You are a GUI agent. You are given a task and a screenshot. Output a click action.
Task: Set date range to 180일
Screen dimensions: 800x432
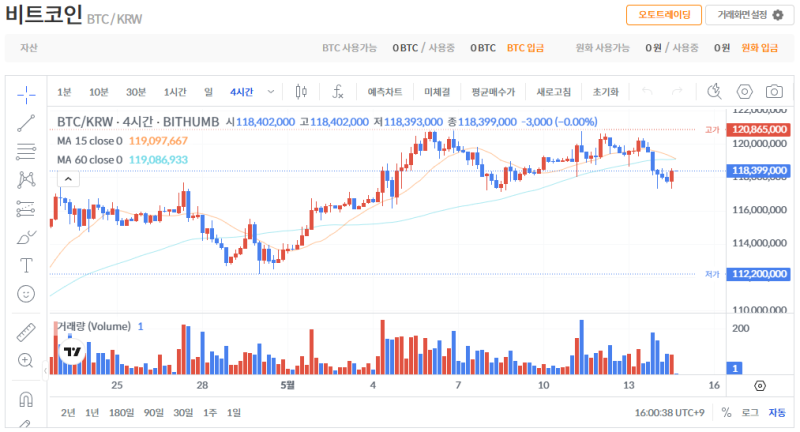(x=121, y=412)
